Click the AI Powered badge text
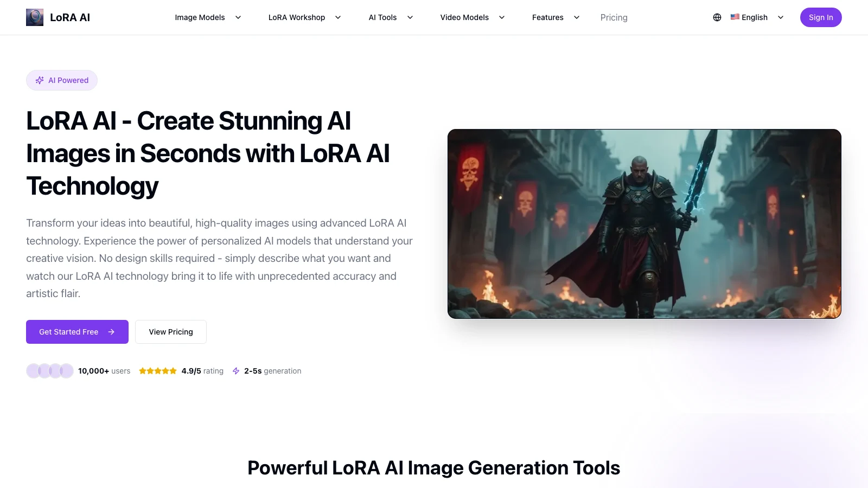The width and height of the screenshot is (868, 488). point(68,80)
